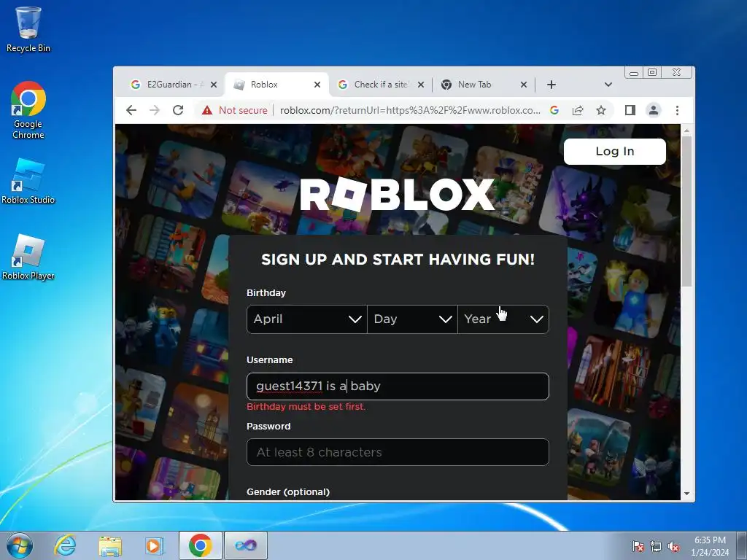747x560 pixels.
Task: Select the Roblox Player desktop shortcut
Action: coord(28,257)
